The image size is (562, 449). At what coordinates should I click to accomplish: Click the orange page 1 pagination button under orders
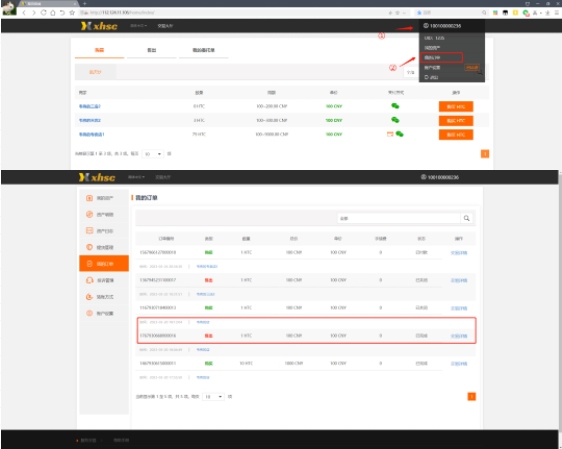coord(472,397)
